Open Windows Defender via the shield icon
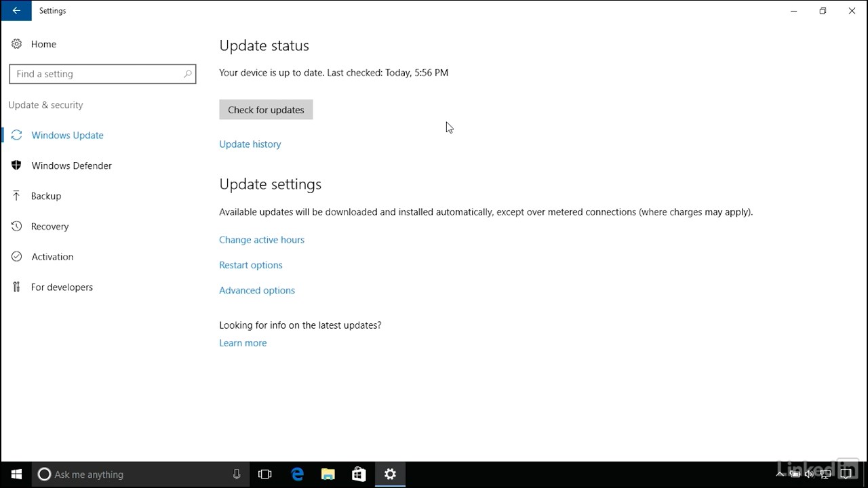Image resolution: width=868 pixels, height=488 pixels. [16, 165]
